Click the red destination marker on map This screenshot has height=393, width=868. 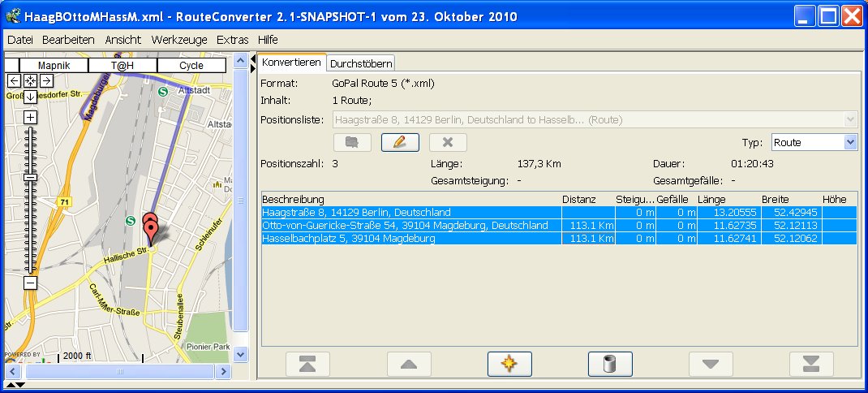coord(149,231)
